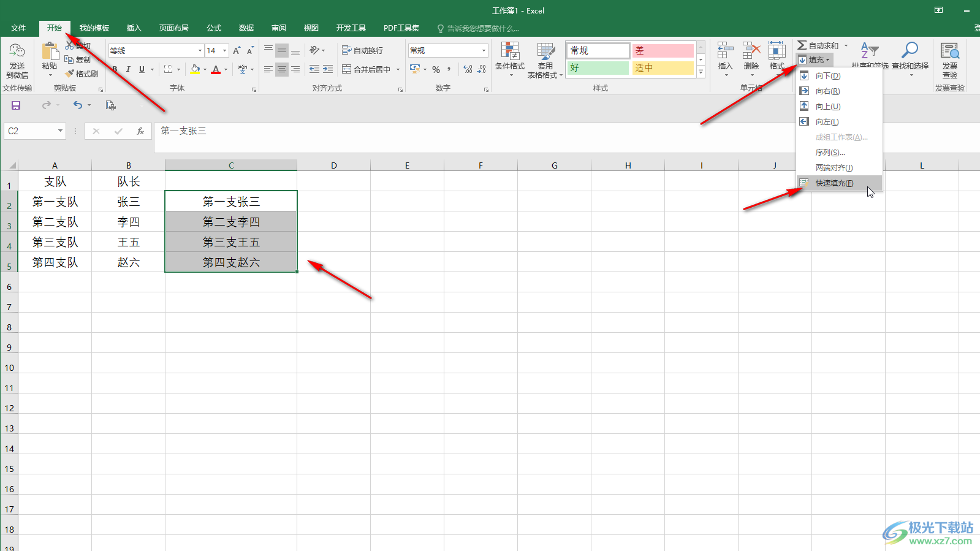Click the increase indent icon

(x=328, y=69)
